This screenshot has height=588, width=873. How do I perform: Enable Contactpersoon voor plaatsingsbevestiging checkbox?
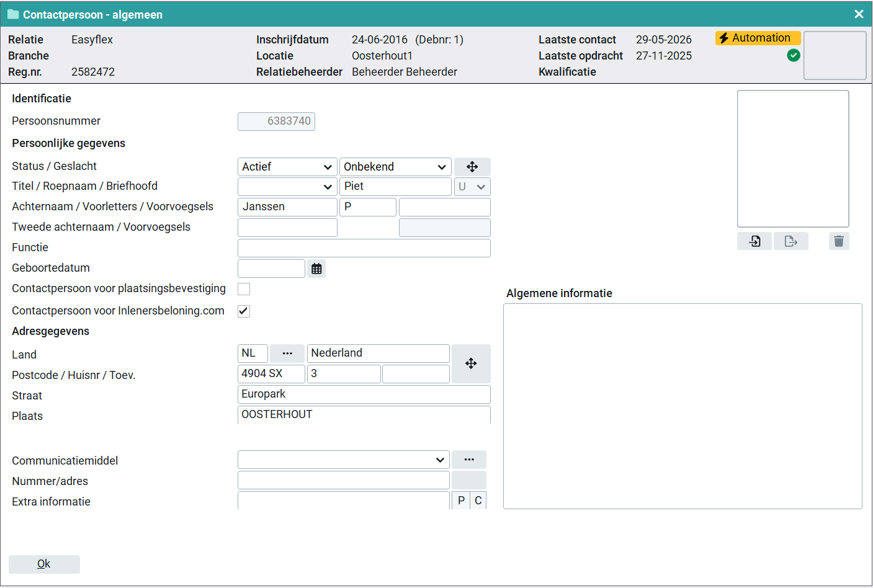pyautogui.click(x=244, y=289)
